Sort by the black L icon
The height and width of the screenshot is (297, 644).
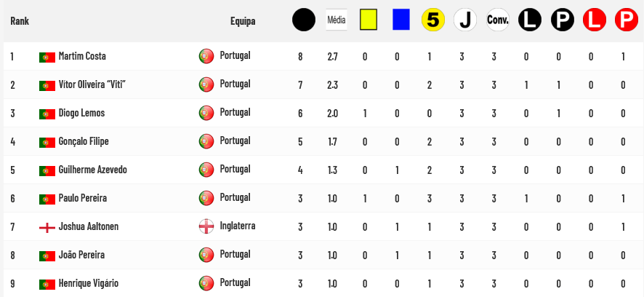click(530, 20)
